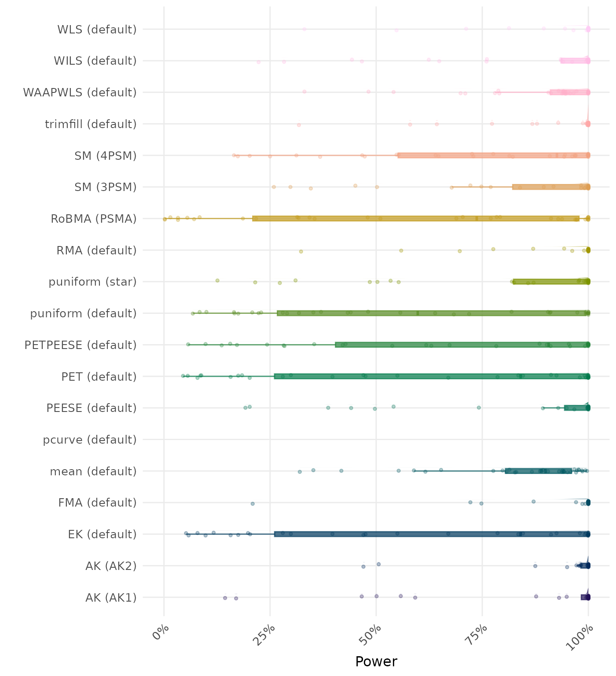Click the orange SM (3PSM) bar
Viewport: 616px width, 676px height.
coord(551,187)
